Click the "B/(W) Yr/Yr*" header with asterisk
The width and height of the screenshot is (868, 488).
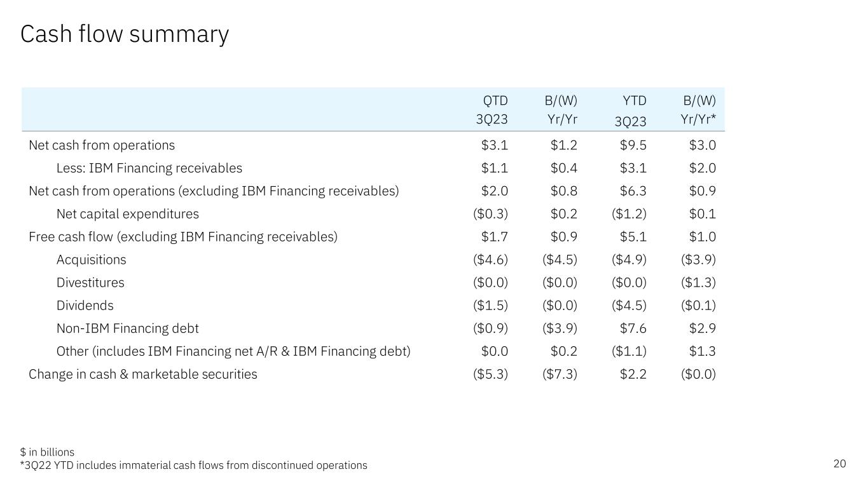click(699, 110)
